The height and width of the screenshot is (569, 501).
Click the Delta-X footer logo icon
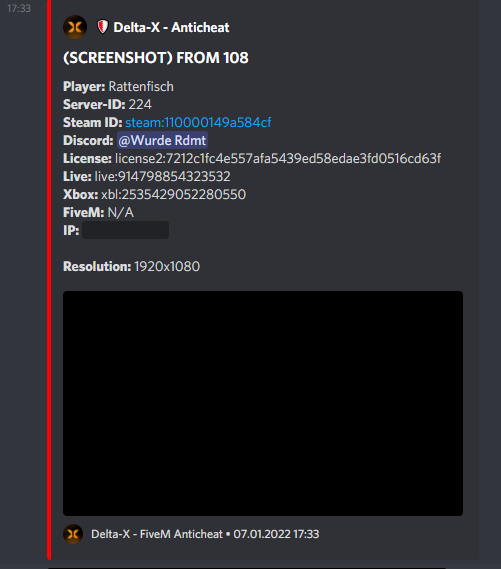click(73, 534)
